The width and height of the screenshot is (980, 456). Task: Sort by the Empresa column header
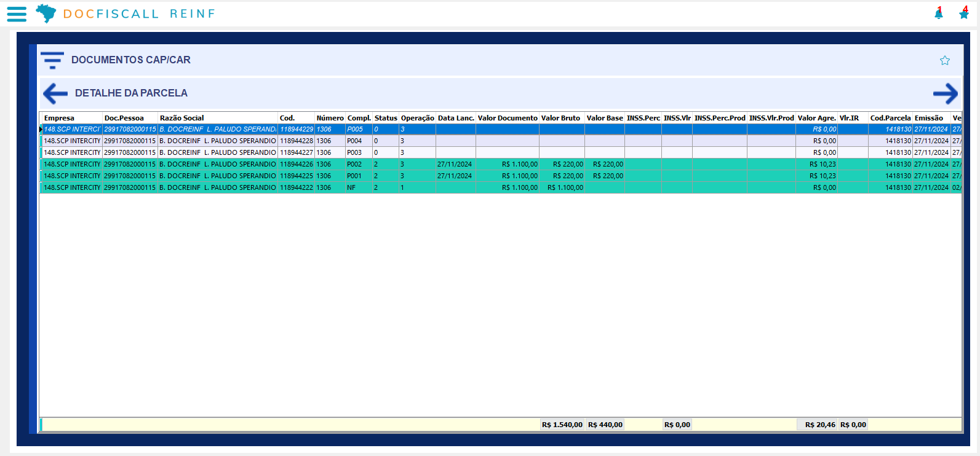tap(71, 118)
